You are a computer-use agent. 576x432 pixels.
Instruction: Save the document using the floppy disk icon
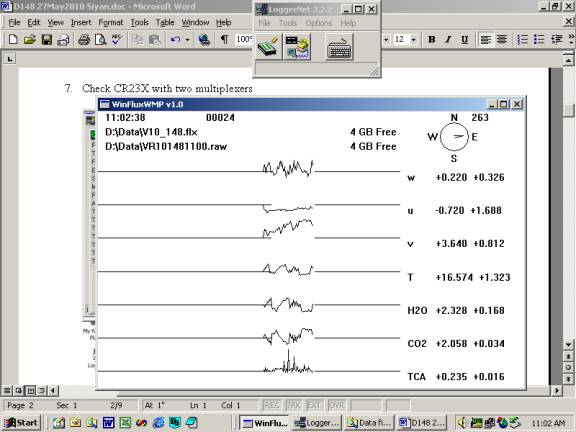coord(47,39)
